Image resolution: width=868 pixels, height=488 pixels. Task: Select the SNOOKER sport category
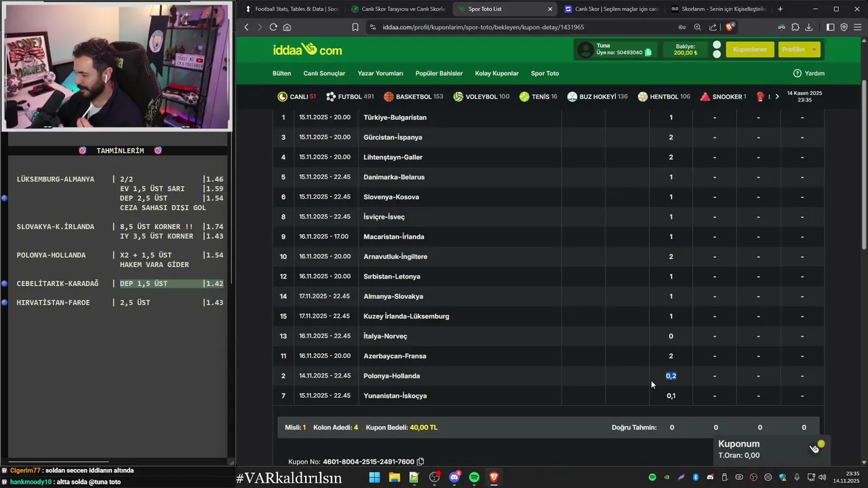[724, 97]
